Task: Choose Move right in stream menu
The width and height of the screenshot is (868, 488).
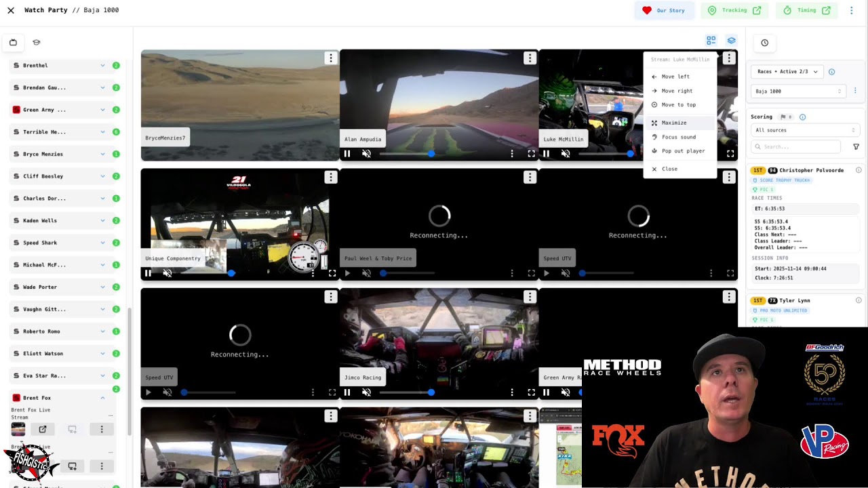Action: 679,91
